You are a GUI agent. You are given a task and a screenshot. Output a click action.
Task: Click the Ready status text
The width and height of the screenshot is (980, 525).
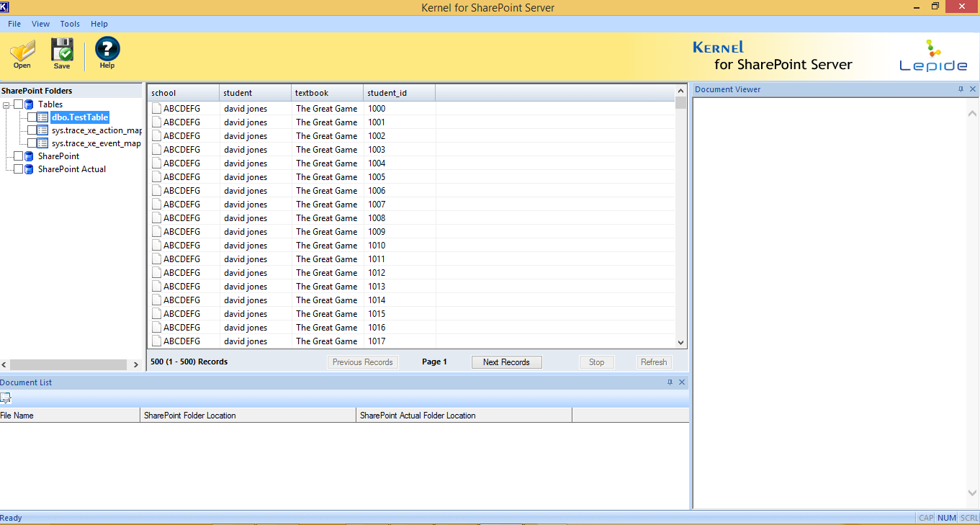(x=11, y=518)
